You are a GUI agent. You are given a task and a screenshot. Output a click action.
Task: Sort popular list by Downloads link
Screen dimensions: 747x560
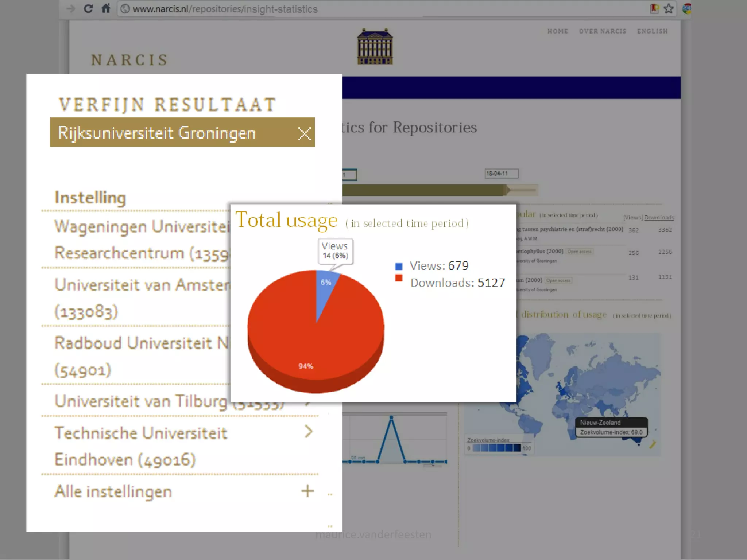click(x=659, y=218)
